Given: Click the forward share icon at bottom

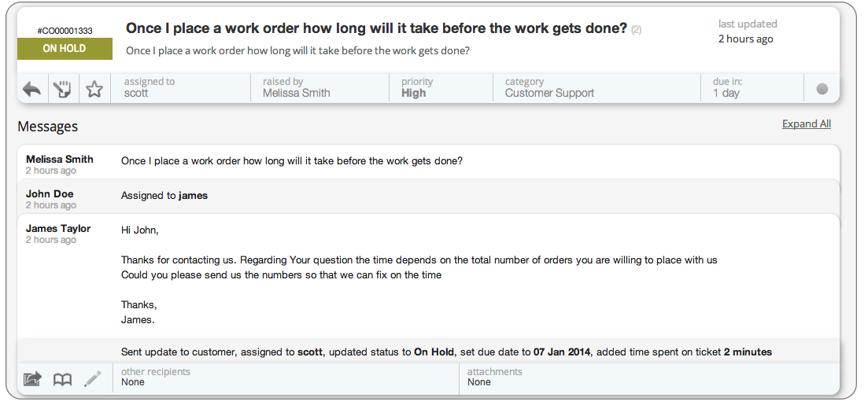Looking at the screenshot, I should 33,379.
